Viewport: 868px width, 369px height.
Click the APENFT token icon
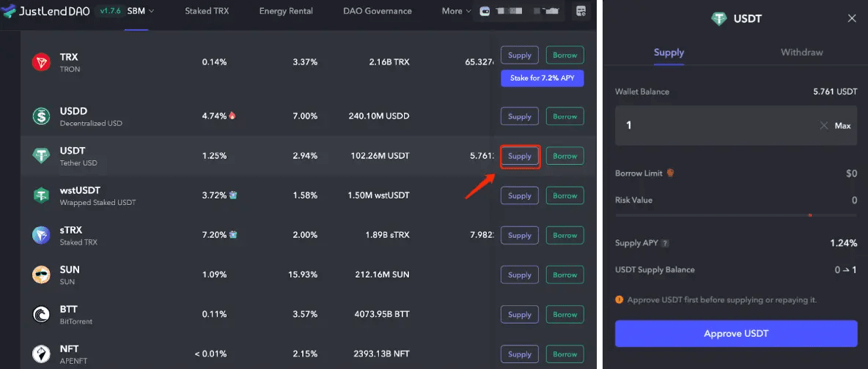coord(42,354)
